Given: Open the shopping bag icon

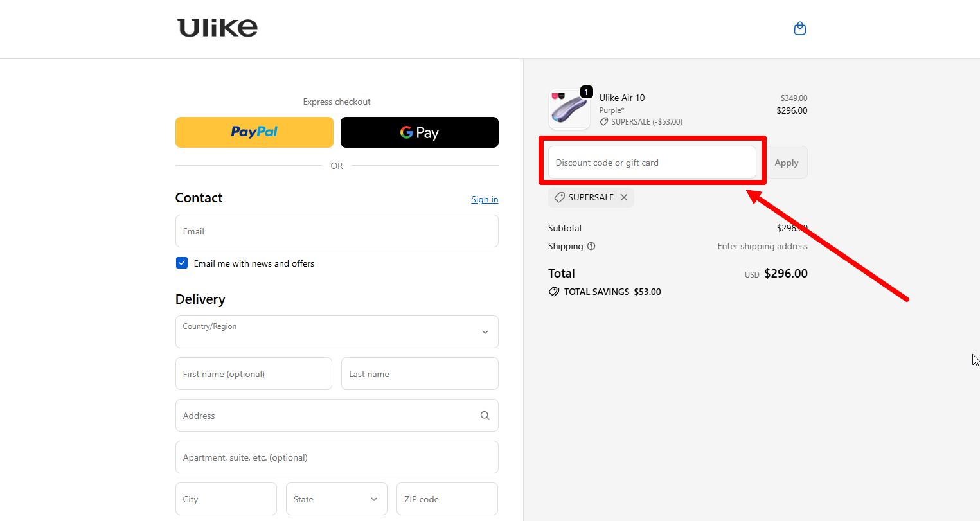Looking at the screenshot, I should tap(799, 28).
